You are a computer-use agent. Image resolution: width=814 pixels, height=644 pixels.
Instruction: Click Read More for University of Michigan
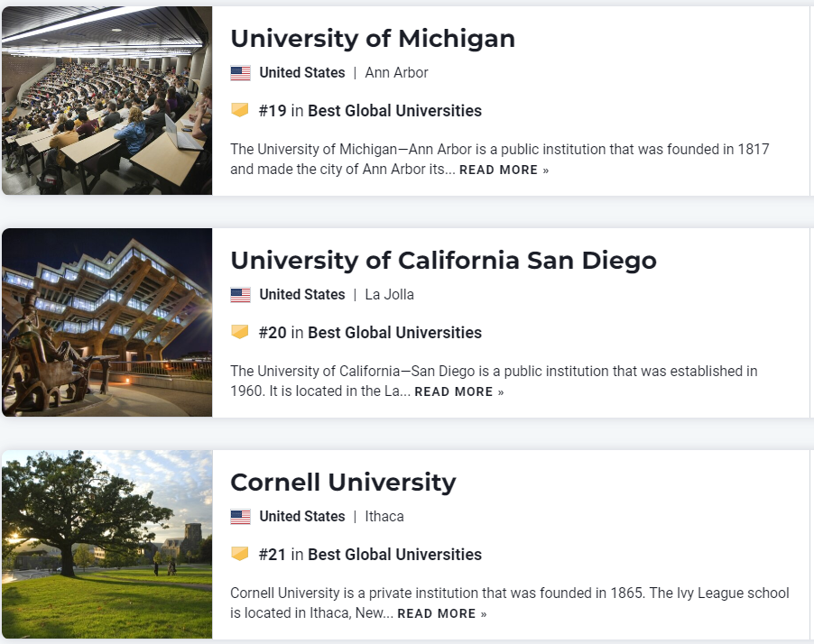[504, 170]
